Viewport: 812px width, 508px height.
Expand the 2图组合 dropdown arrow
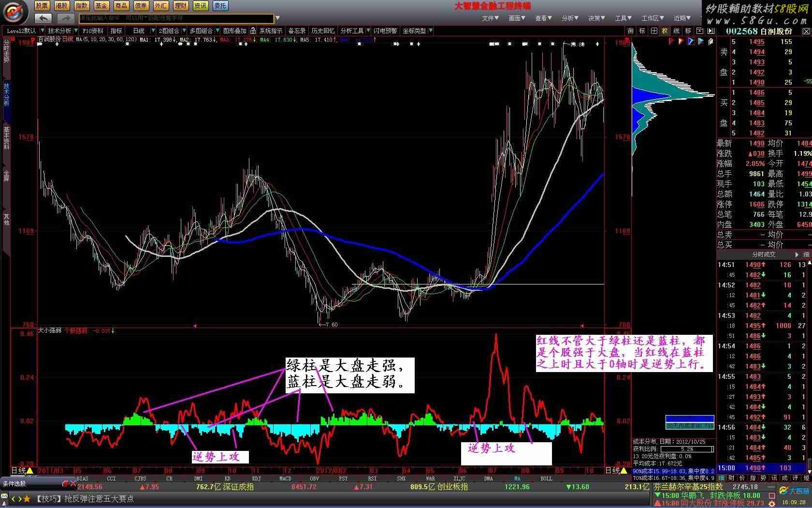tap(184, 30)
